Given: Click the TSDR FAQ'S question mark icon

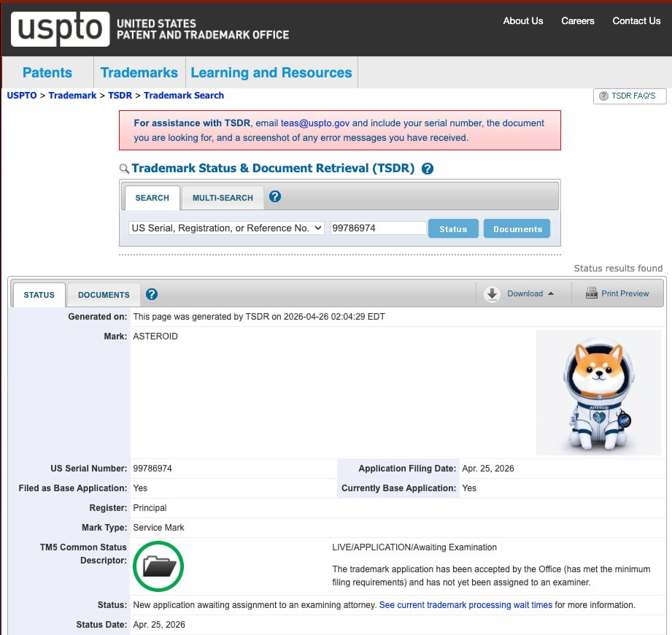Looking at the screenshot, I should (x=603, y=96).
